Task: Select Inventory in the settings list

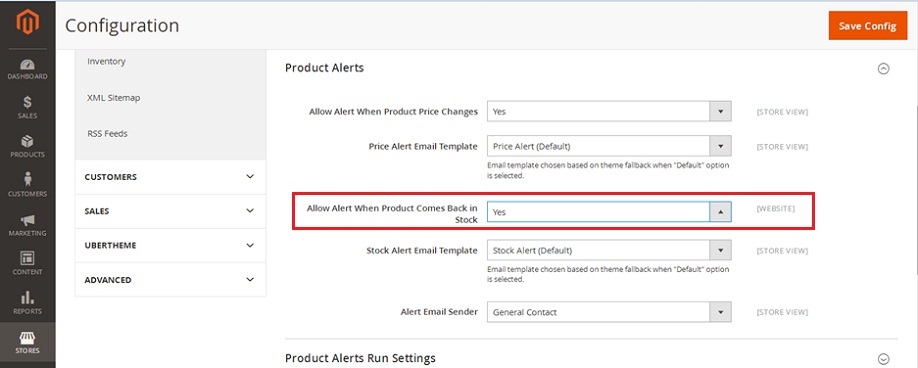Action: pyautogui.click(x=106, y=61)
